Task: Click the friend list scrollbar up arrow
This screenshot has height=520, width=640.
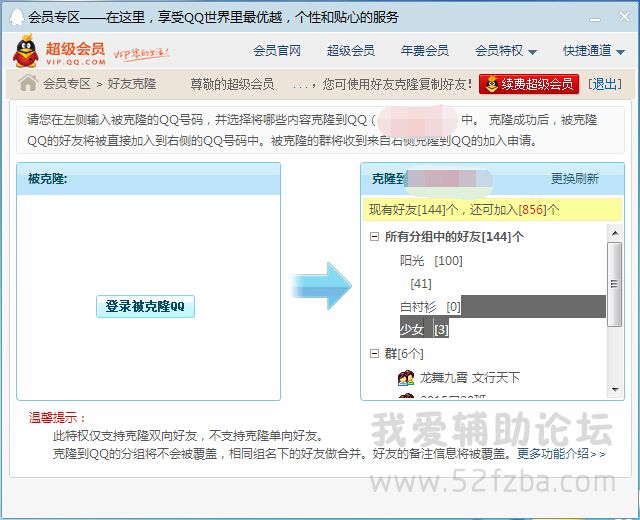Action: pyautogui.click(x=615, y=233)
